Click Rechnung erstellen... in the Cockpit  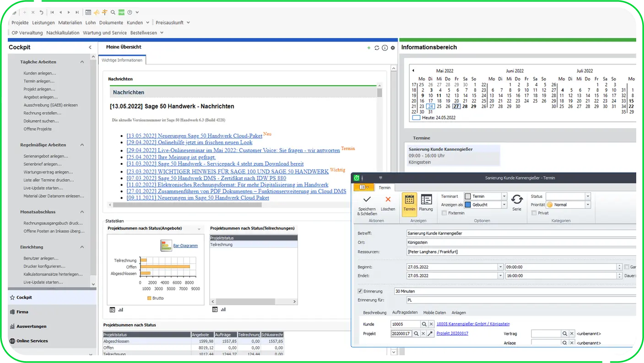(x=42, y=113)
